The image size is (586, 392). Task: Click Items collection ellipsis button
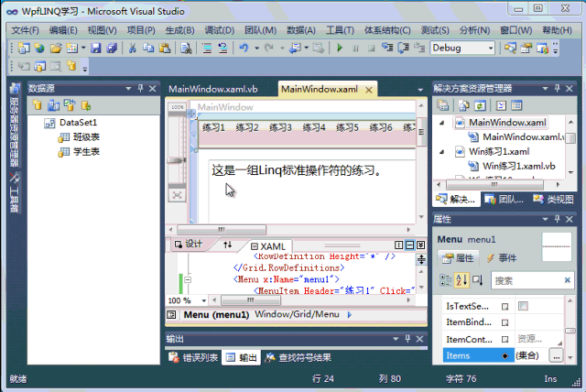[556, 355]
